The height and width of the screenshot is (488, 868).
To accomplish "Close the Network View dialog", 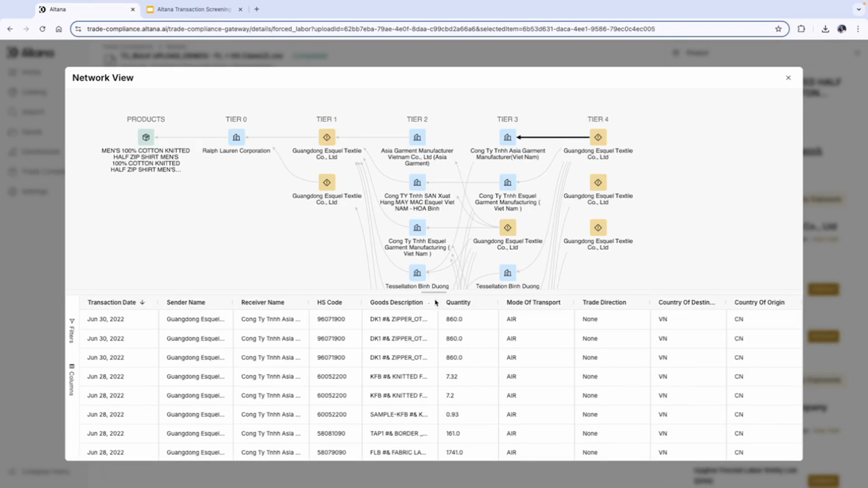I will click(x=788, y=78).
